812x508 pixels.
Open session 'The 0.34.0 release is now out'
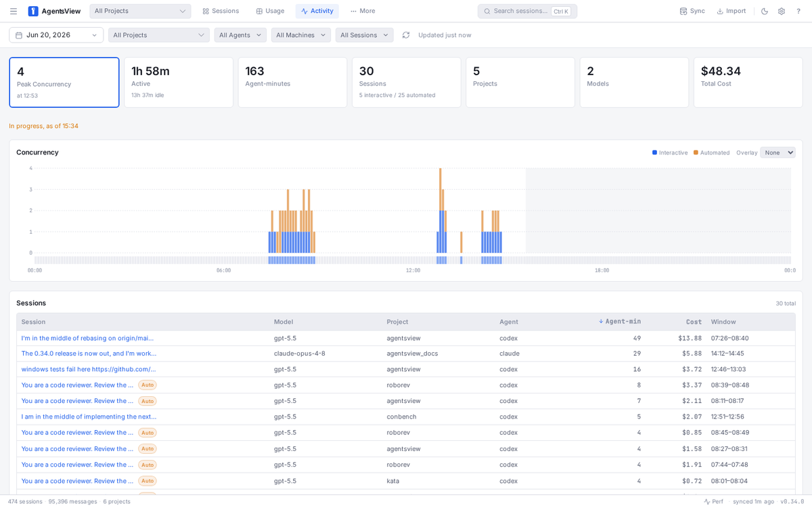tap(89, 354)
